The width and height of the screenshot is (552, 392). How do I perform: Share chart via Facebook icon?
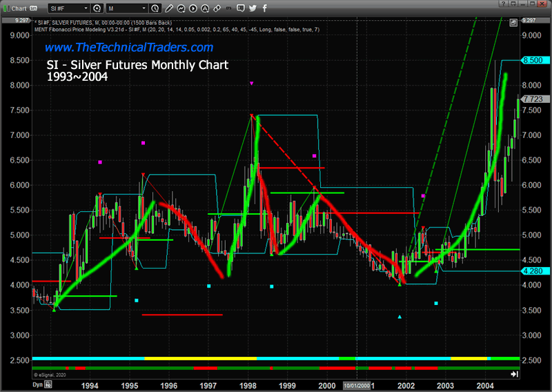265,8
